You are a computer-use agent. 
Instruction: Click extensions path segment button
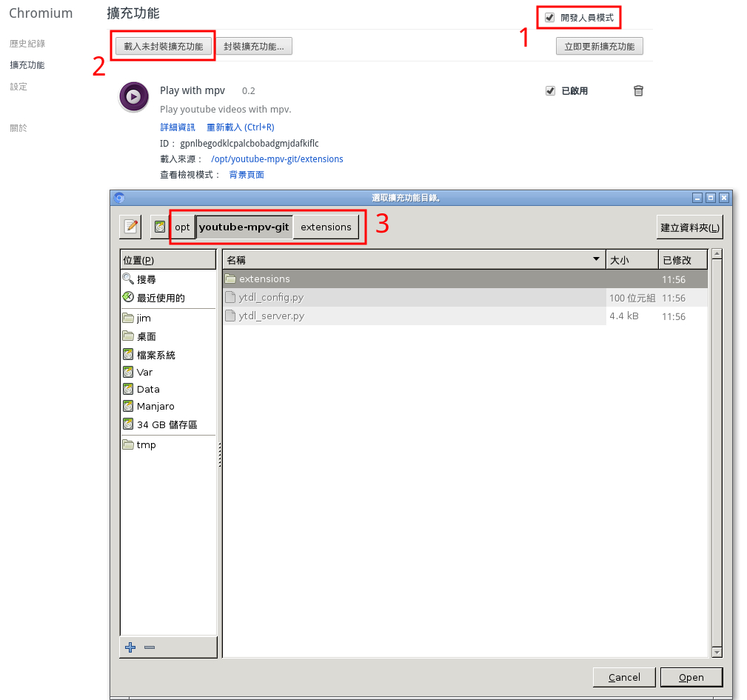click(326, 227)
